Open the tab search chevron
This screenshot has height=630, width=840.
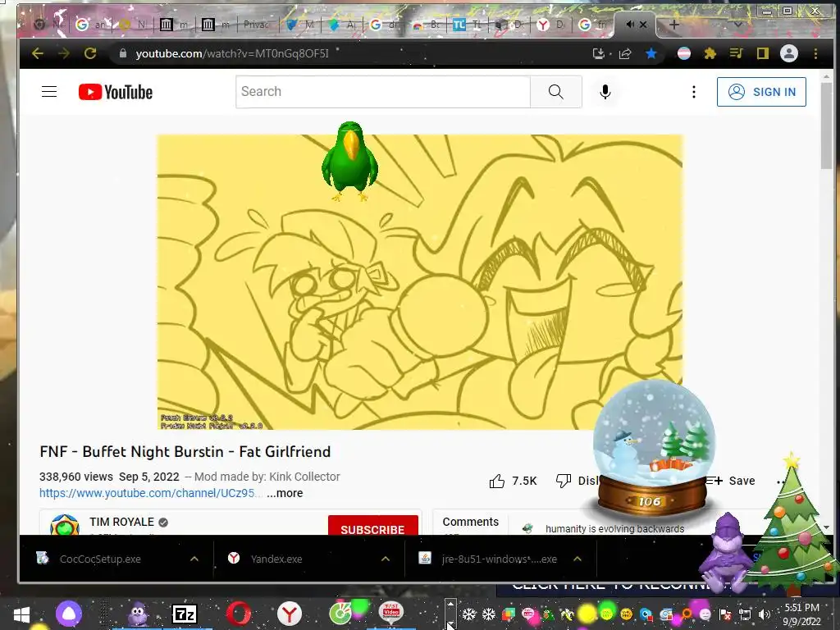pos(737,24)
